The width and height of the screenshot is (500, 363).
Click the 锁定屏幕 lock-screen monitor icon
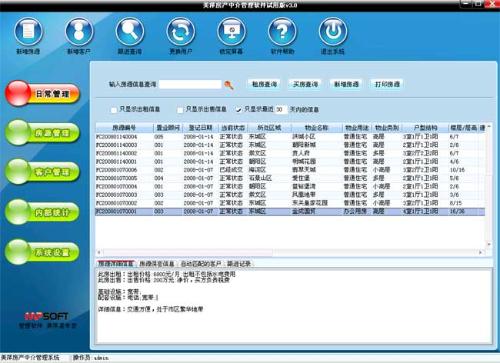point(231,32)
